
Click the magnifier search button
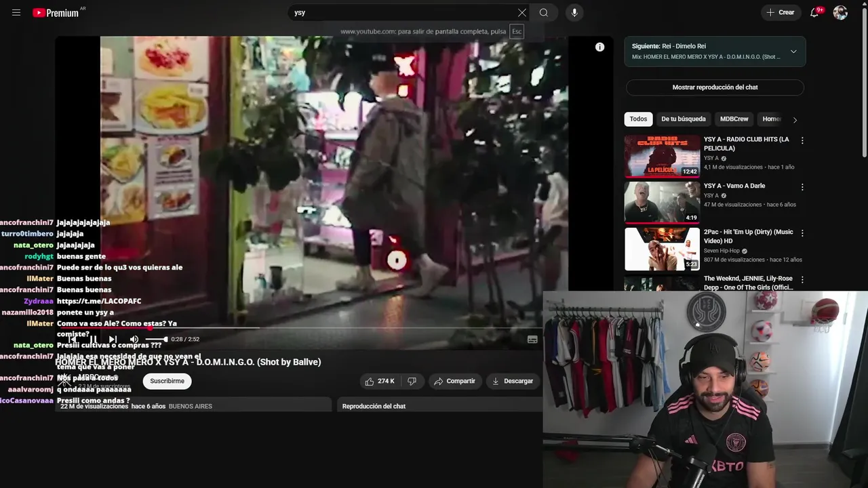click(544, 13)
